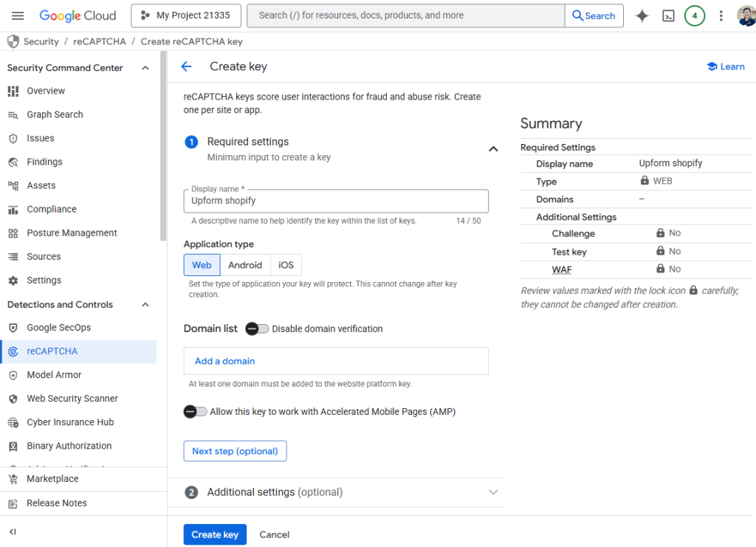
Task: Open notifications badge showing 4
Action: pos(694,16)
